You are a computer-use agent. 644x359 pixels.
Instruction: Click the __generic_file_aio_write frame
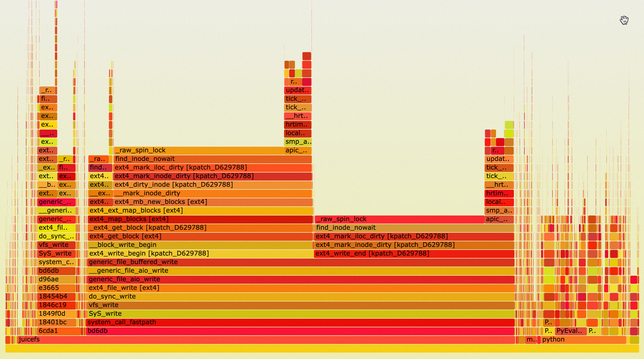point(301,271)
